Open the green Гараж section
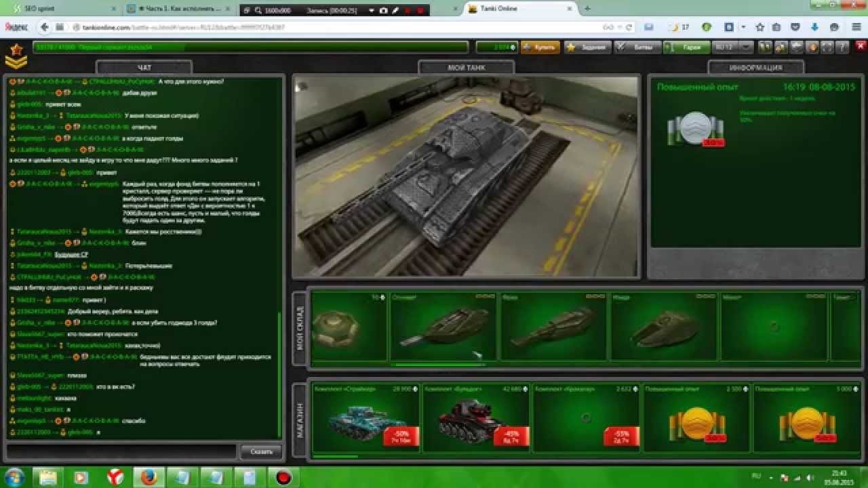This screenshot has height=488, width=868. click(686, 47)
